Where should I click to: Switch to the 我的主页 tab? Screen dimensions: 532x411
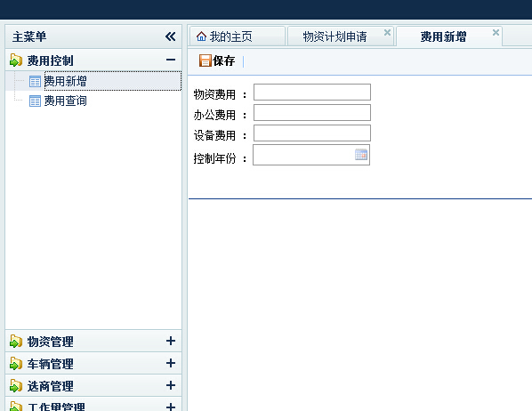[230, 36]
